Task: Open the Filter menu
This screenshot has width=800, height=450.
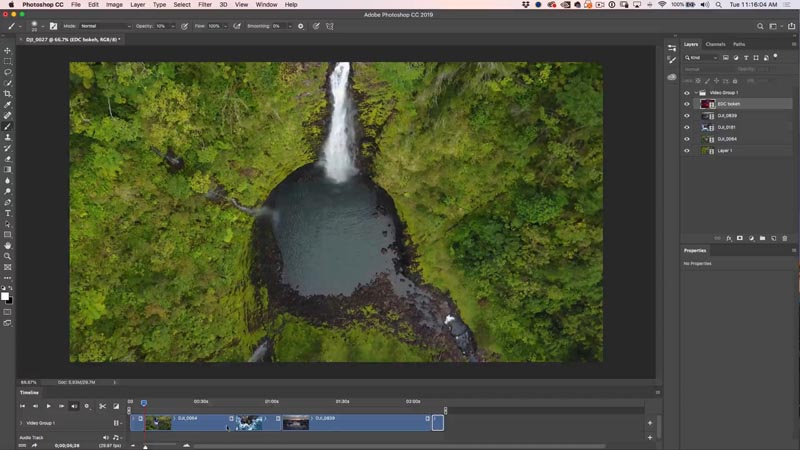Action: click(x=205, y=5)
